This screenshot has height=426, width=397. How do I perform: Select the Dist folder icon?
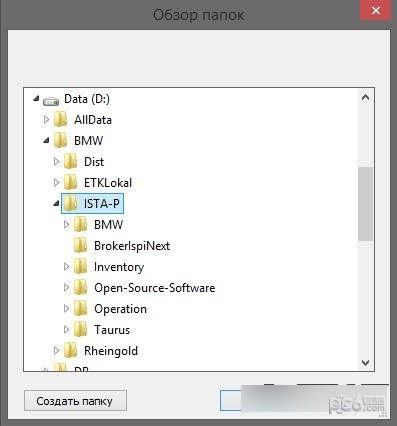coord(71,161)
